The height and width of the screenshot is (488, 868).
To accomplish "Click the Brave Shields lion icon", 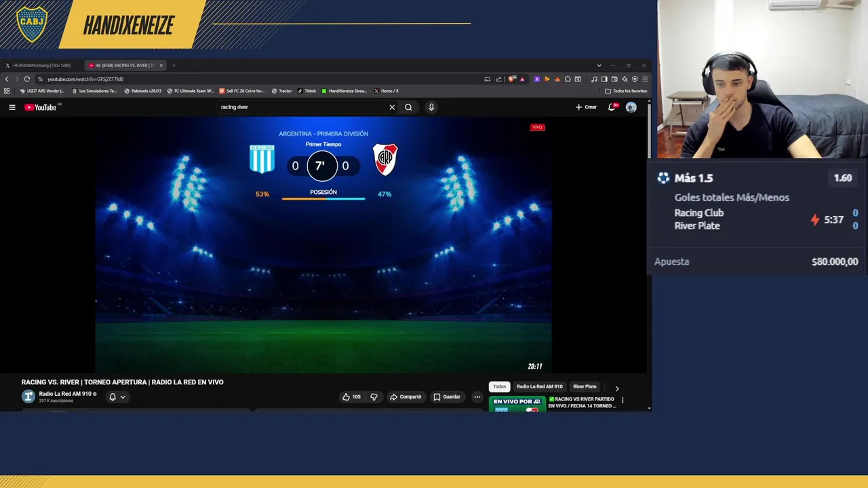I will 511,79.
